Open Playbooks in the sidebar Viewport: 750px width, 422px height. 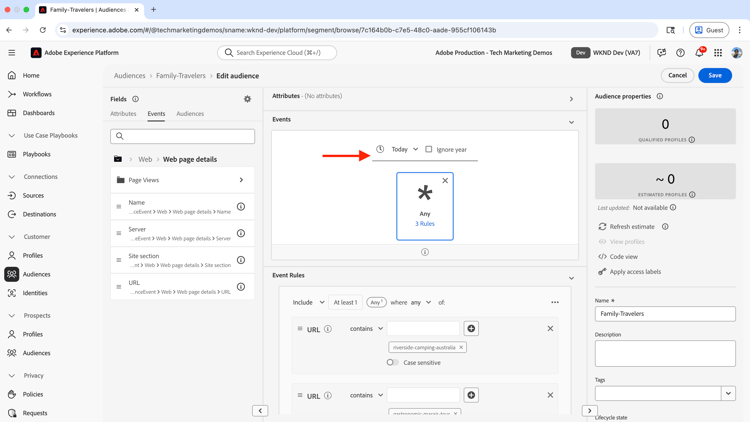(x=36, y=154)
